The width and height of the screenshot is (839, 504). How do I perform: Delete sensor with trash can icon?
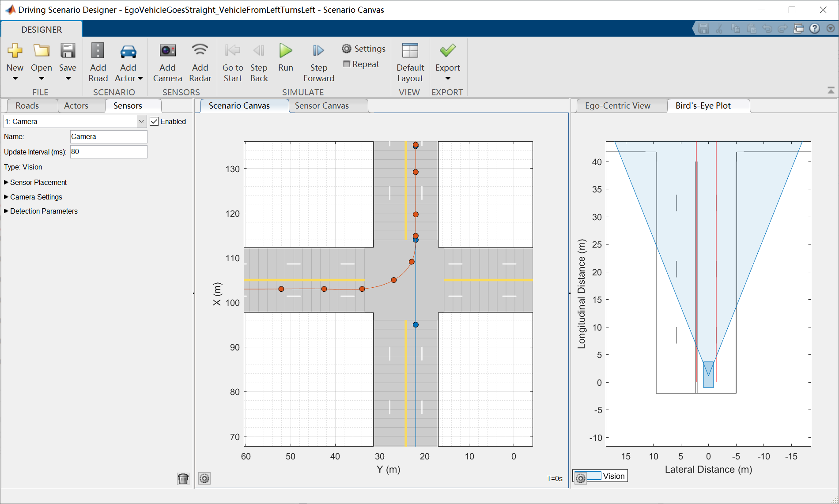(183, 478)
